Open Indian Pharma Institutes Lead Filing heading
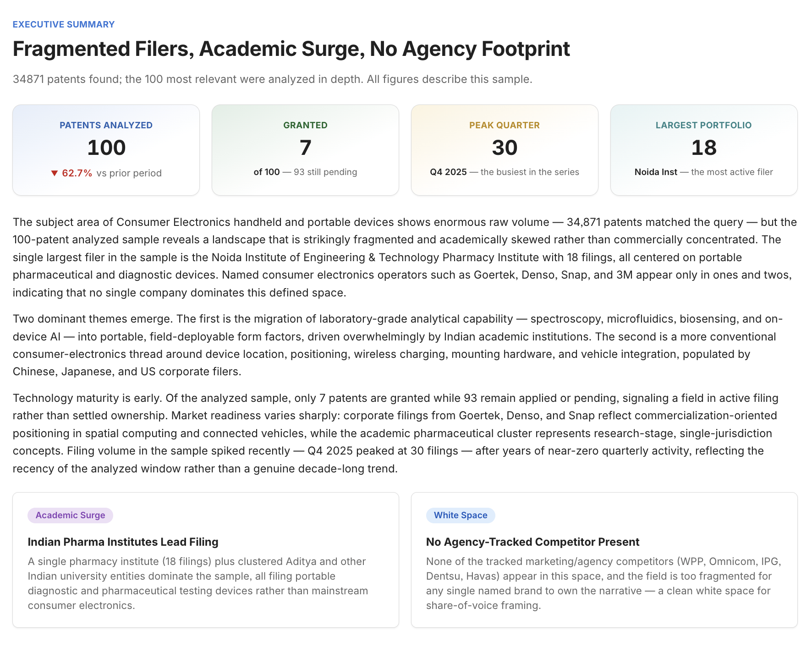 (123, 542)
